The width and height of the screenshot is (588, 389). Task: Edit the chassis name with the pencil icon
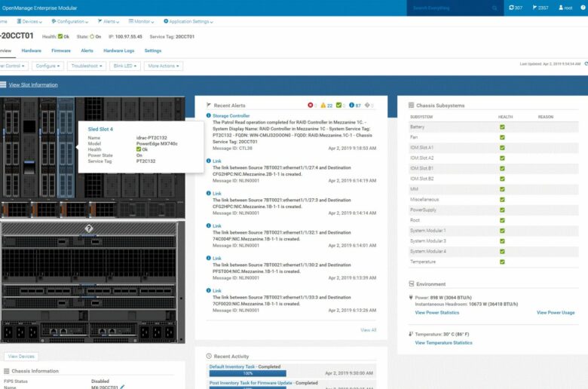(122, 387)
